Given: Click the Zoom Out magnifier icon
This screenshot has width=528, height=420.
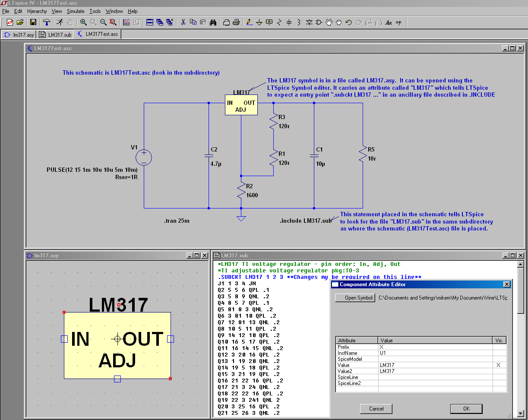Looking at the screenshot, I should 103,22.
